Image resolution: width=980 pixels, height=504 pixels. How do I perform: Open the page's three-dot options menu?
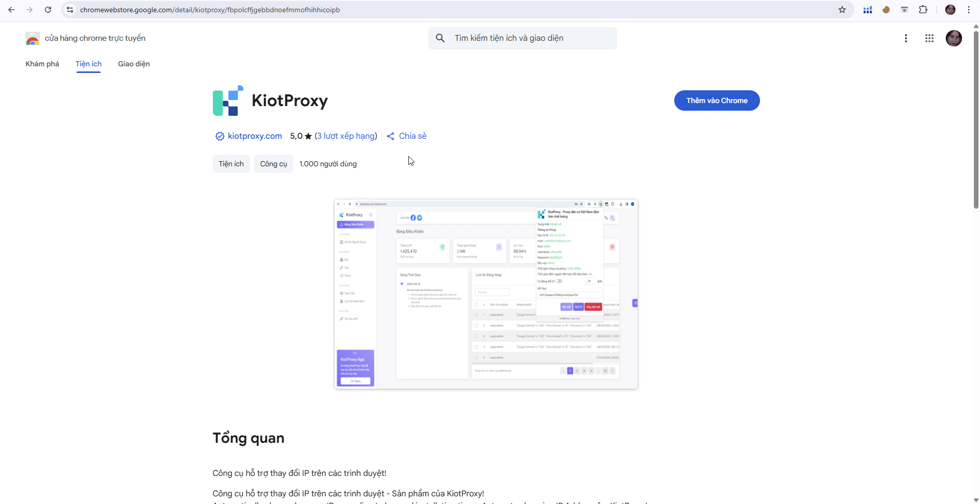906,38
